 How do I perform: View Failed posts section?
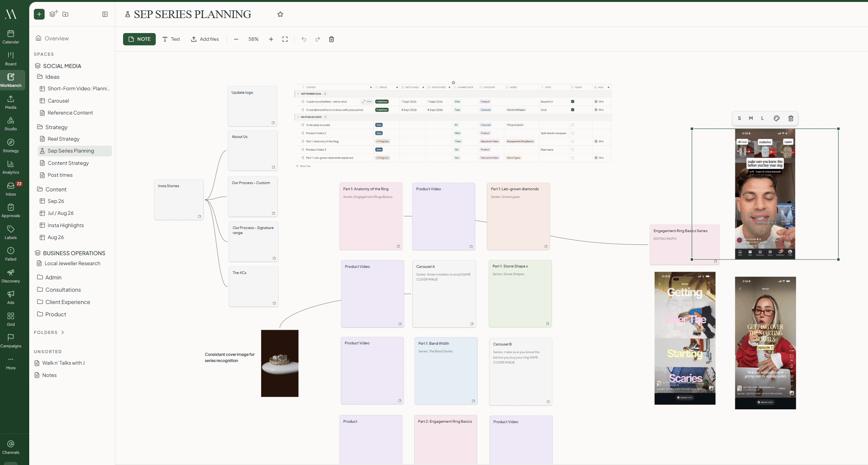(x=11, y=254)
